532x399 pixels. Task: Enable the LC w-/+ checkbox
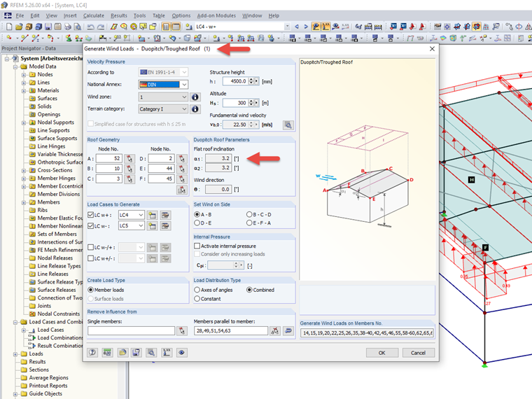(x=90, y=247)
